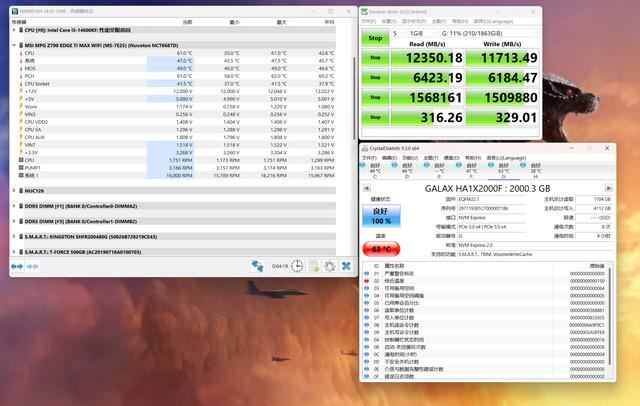Select drive D status icon in CrystalDiskInfo
Screen dimensions: 640x406
[x=394, y=165]
